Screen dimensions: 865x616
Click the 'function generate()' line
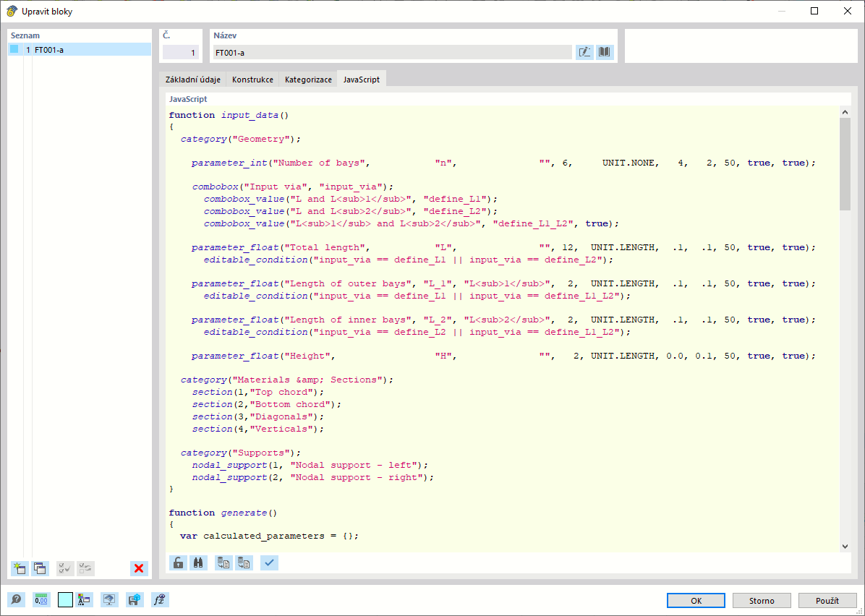(223, 513)
